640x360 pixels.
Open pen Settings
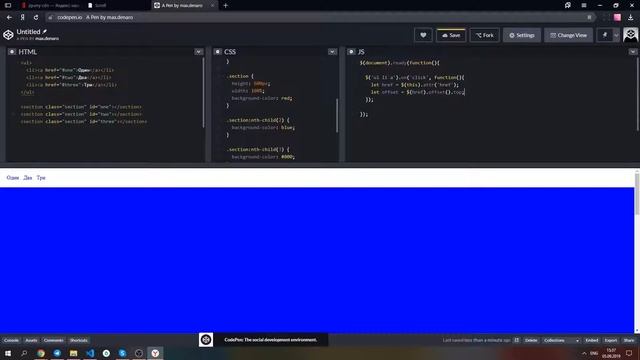pyautogui.click(x=522, y=35)
